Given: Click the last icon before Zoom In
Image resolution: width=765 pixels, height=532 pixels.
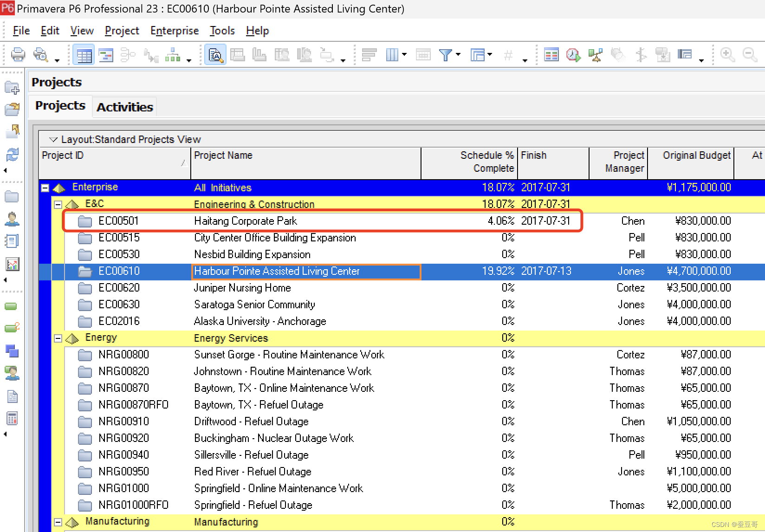Looking at the screenshot, I should pyautogui.click(x=685, y=55).
